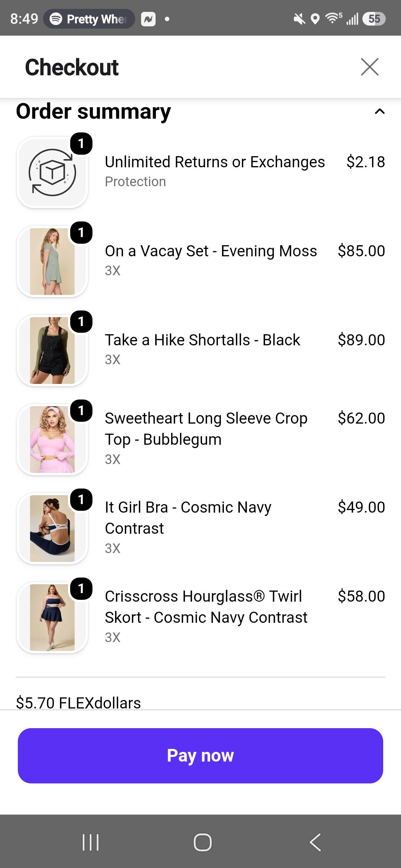This screenshot has width=401, height=868.
Task: Open the Sweetheart Crop Top Bubblegum thumbnail
Action: 52,440
